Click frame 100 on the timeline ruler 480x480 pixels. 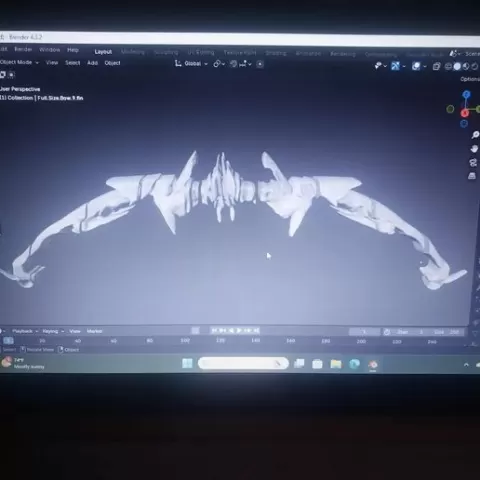point(185,340)
